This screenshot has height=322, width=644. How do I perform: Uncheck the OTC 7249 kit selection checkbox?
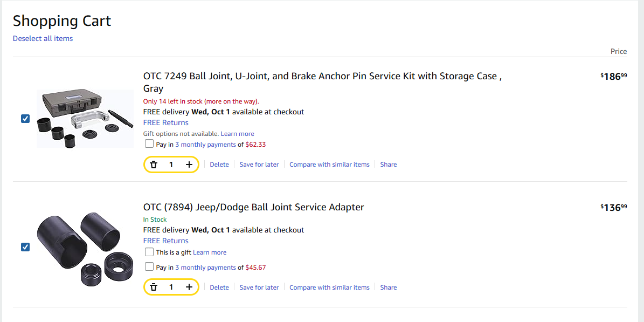pos(25,119)
